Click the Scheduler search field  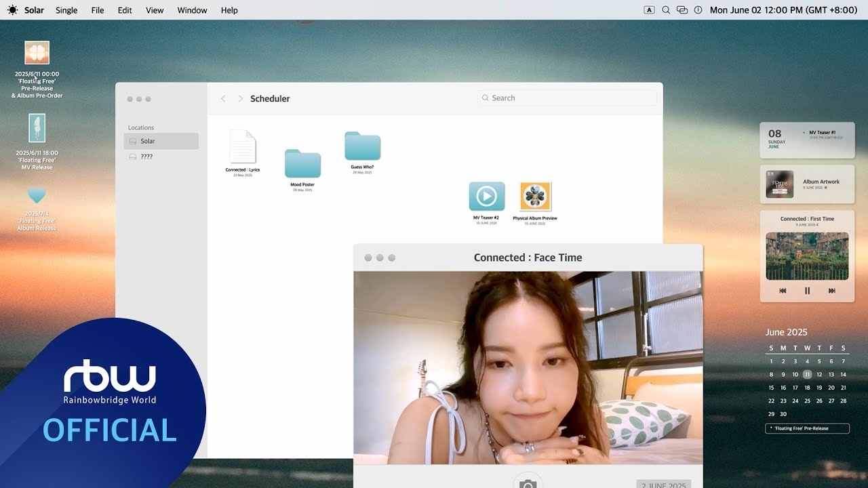pyautogui.click(x=567, y=98)
